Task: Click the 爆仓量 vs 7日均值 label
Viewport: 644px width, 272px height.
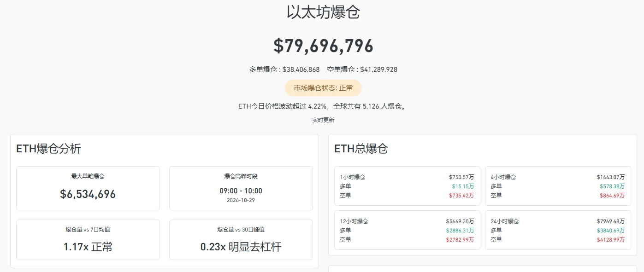Action: (88, 230)
